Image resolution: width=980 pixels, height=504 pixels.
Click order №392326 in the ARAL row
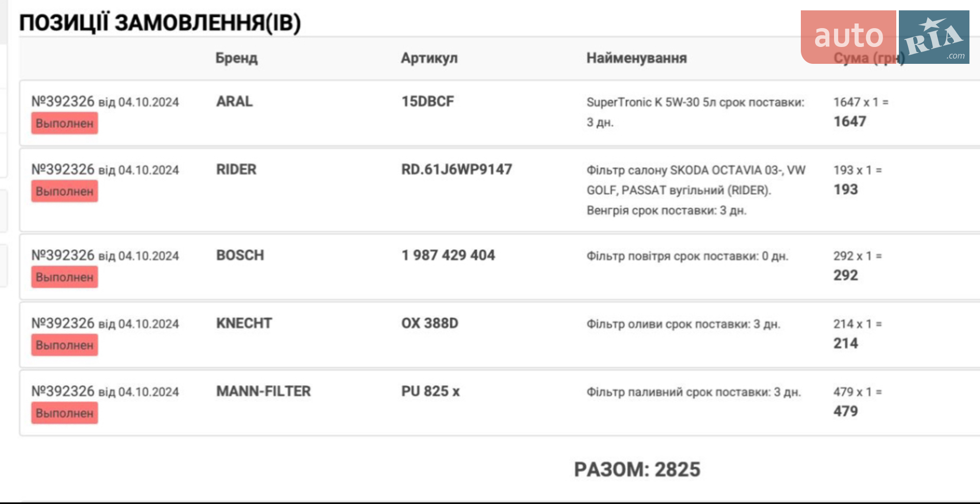(63, 102)
